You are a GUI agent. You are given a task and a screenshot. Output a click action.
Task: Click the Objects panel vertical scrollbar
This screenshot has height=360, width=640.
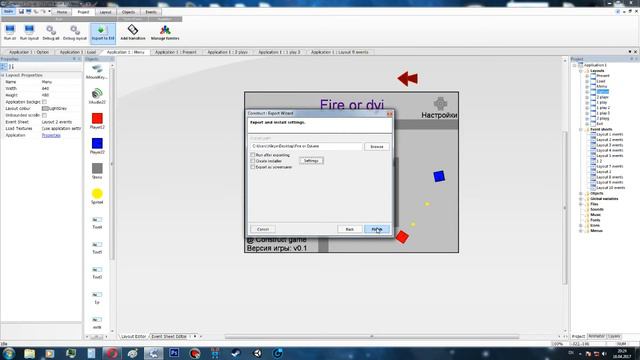point(112,163)
